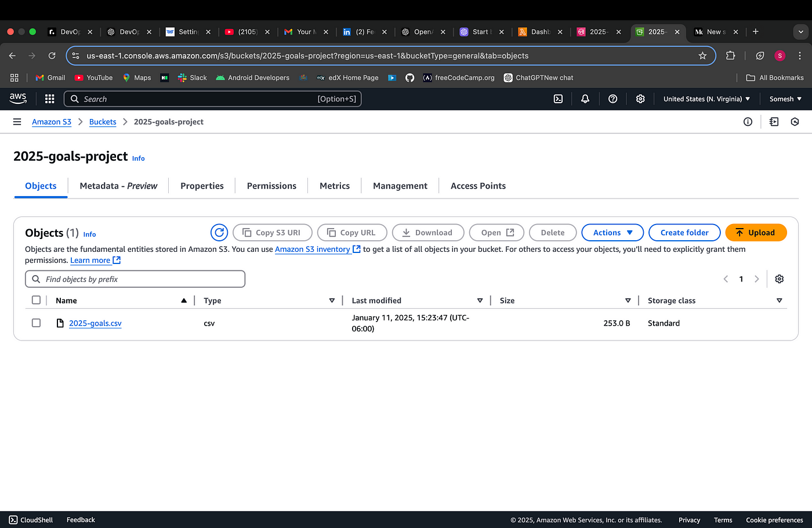Click the Learn more link
Screen dimensions: 812x528
95,260
